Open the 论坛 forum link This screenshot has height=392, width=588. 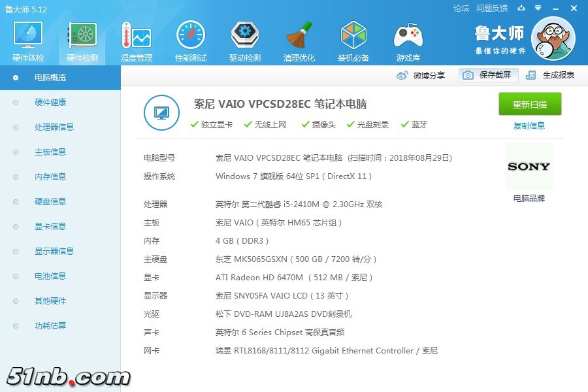(x=461, y=8)
